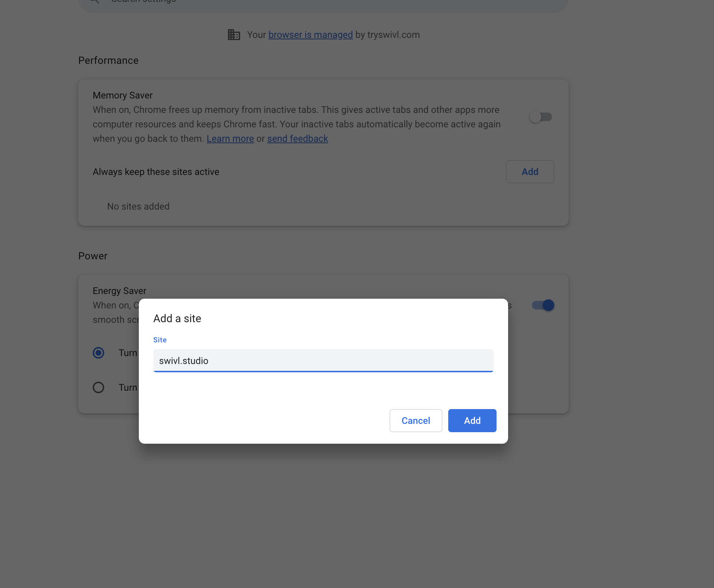The width and height of the screenshot is (714, 588).
Task: Click the Performance section heading
Action: point(108,60)
